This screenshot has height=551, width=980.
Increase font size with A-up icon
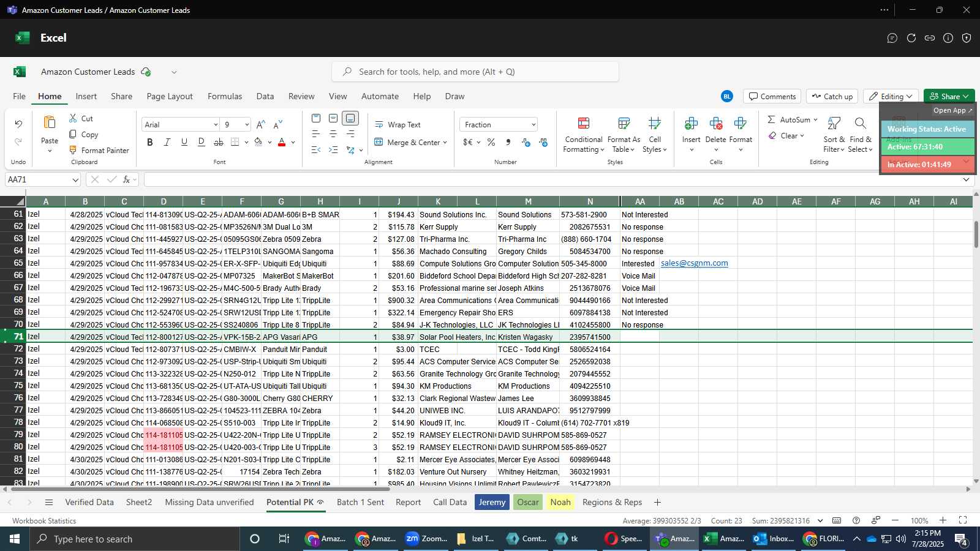[260, 124]
